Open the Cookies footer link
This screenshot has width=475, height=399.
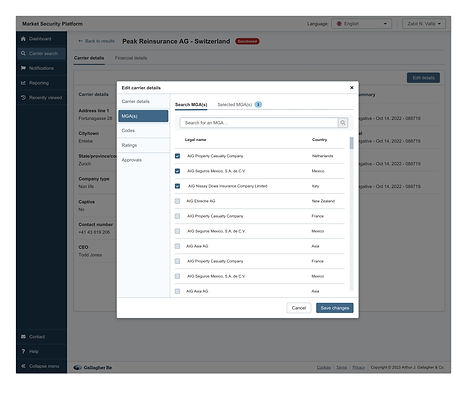(x=324, y=367)
